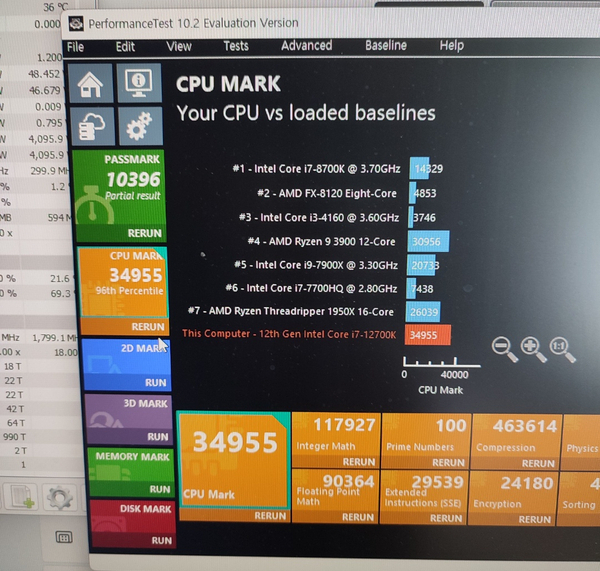Rerun the CPU Mark side tile
This screenshot has width=600, height=571.
[x=148, y=326]
